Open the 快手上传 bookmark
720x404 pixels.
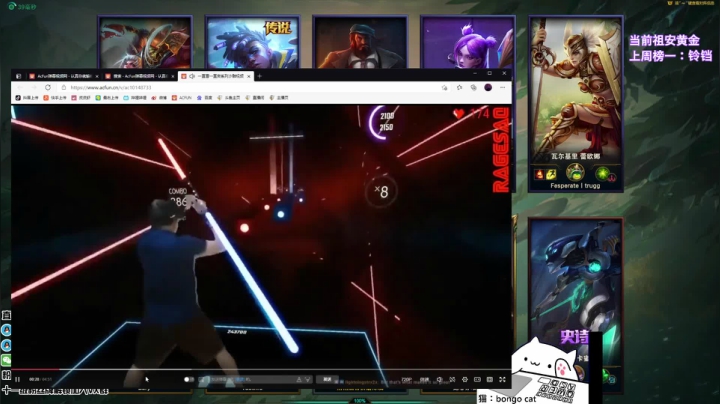click(x=55, y=98)
